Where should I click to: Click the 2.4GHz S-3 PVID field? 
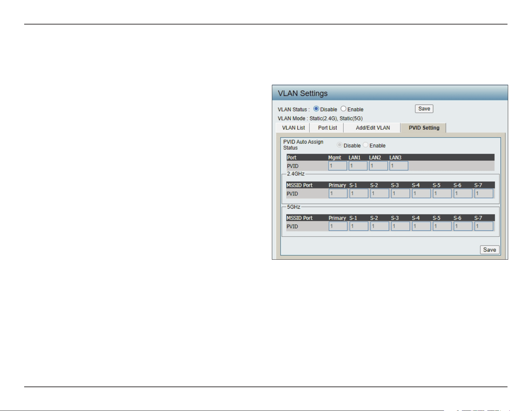[400, 193]
